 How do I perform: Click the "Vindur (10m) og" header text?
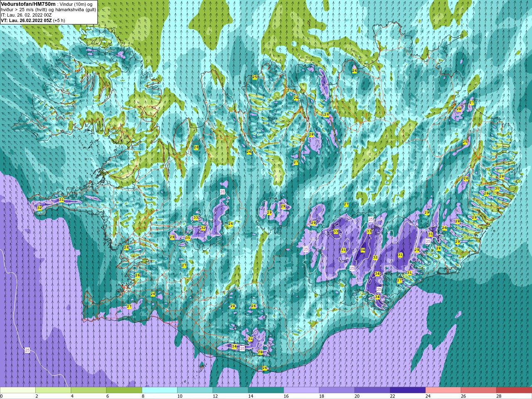tap(76, 4)
